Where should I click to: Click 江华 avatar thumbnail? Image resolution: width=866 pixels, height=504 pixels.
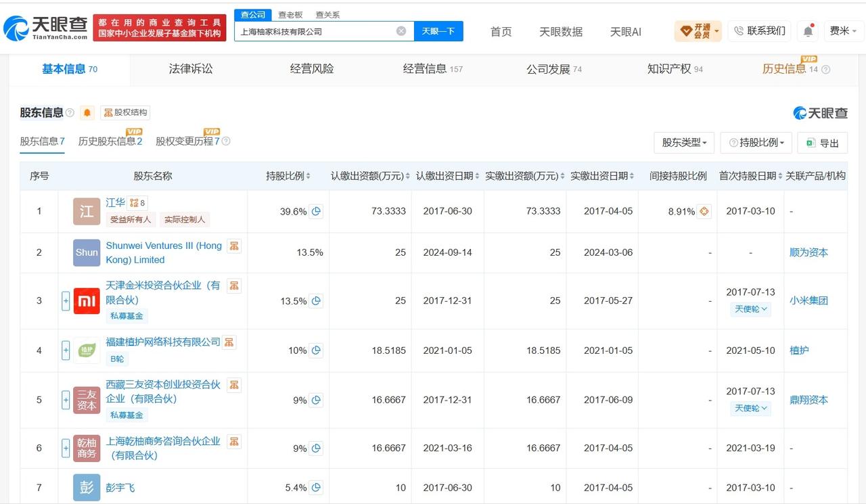87,211
